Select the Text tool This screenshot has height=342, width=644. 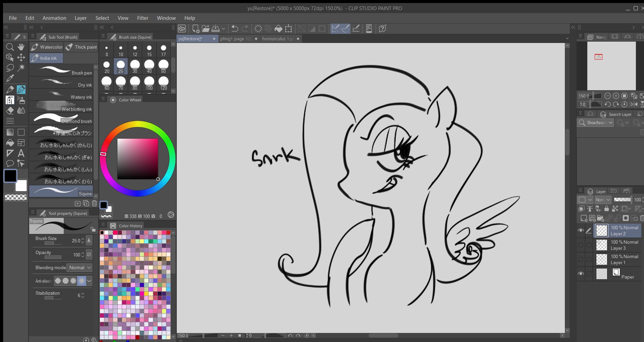coord(21,153)
